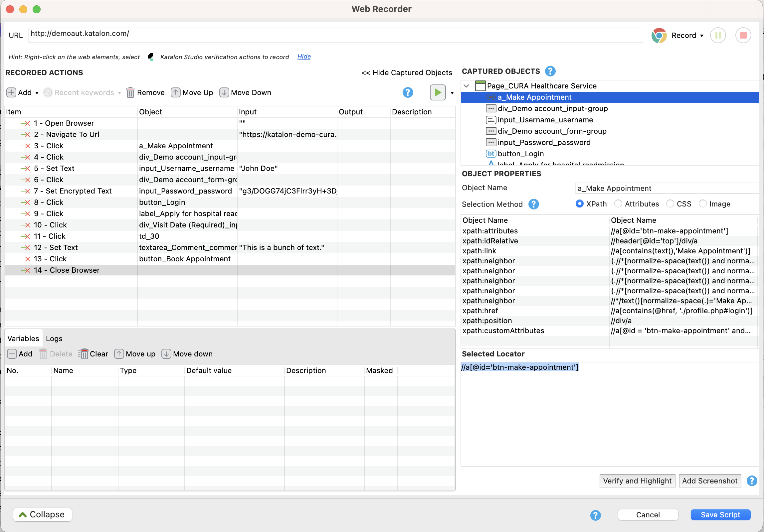Screen dimensions: 764x532
Task: Enable the Image selection method
Action: [703, 203]
